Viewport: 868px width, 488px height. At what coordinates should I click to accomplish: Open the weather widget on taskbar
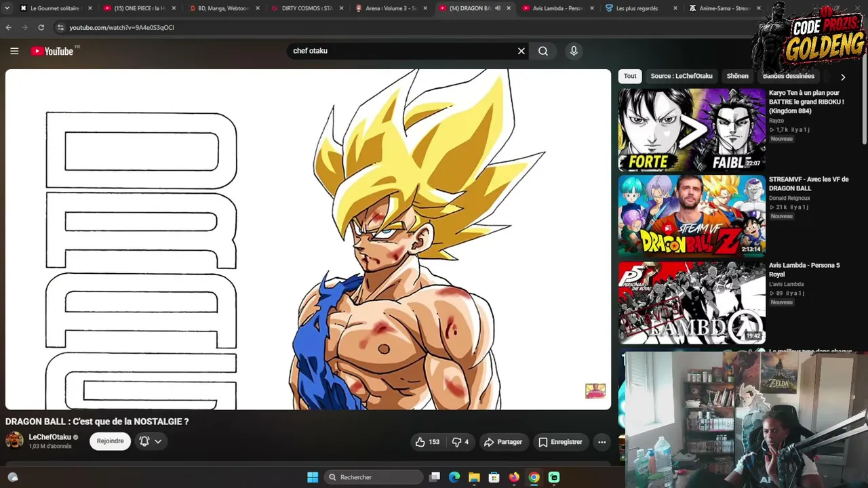[x=12, y=477]
